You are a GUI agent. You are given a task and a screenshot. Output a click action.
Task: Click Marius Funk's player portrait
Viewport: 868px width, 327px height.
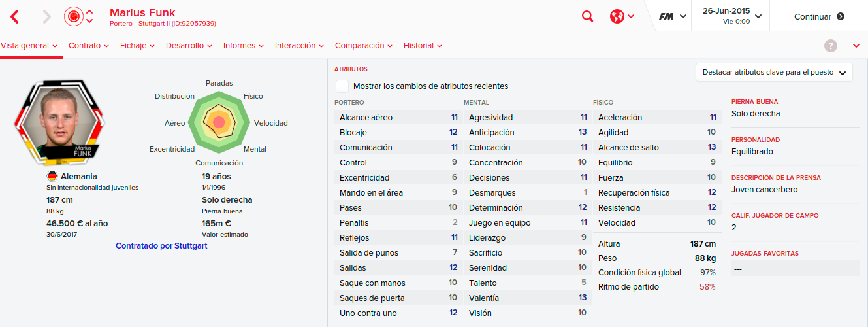59,123
